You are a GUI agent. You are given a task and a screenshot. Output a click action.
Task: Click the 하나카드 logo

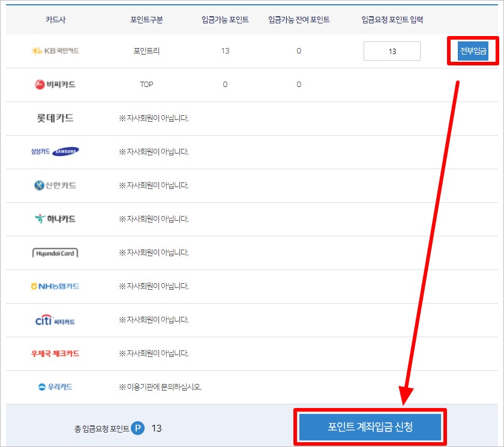coord(54,219)
